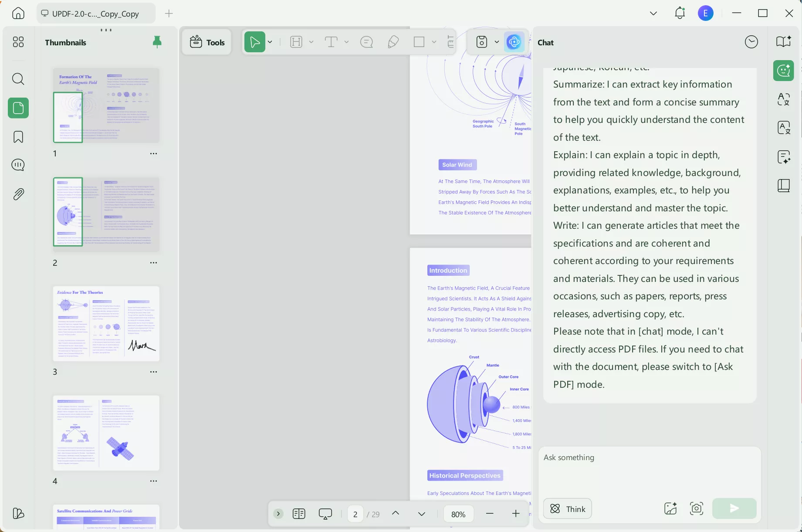The width and height of the screenshot is (802, 532).
Task: Open the Tools menu button
Action: point(207,42)
